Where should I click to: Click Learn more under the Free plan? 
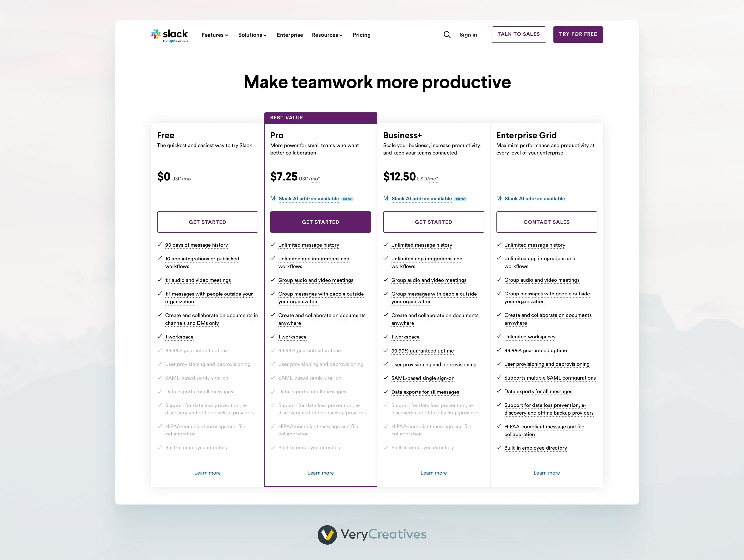[208, 473]
